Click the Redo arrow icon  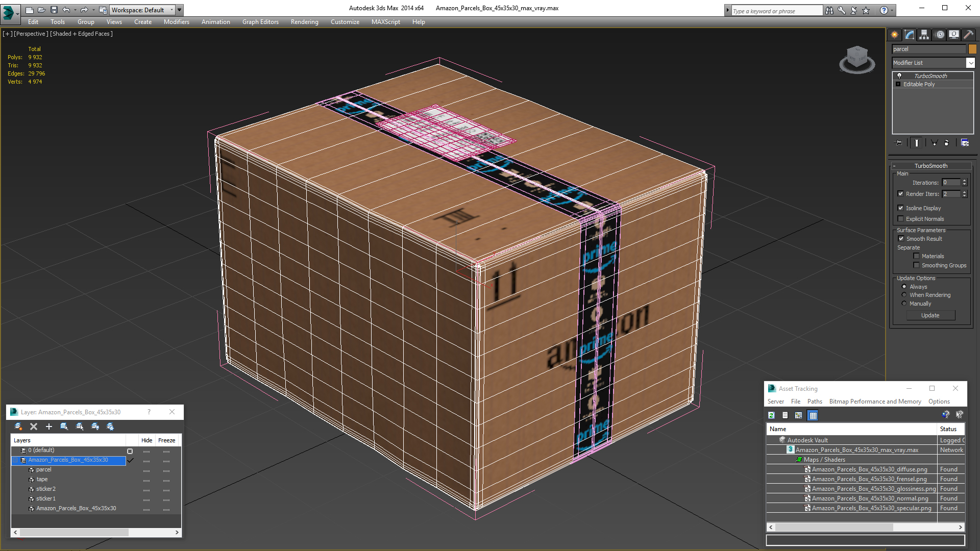pyautogui.click(x=84, y=10)
